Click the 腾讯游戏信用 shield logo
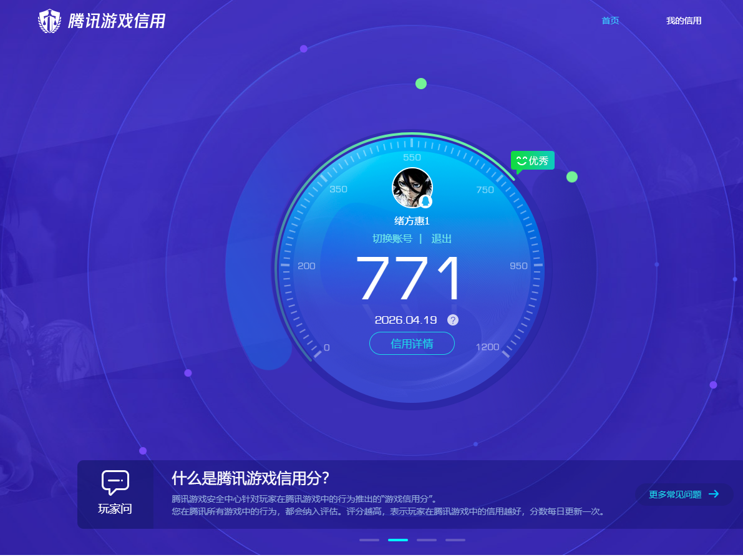 click(x=50, y=20)
